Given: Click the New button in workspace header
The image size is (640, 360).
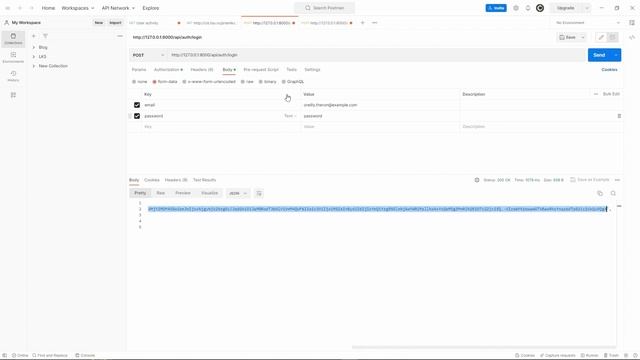Looking at the screenshot, I should tap(99, 23).
